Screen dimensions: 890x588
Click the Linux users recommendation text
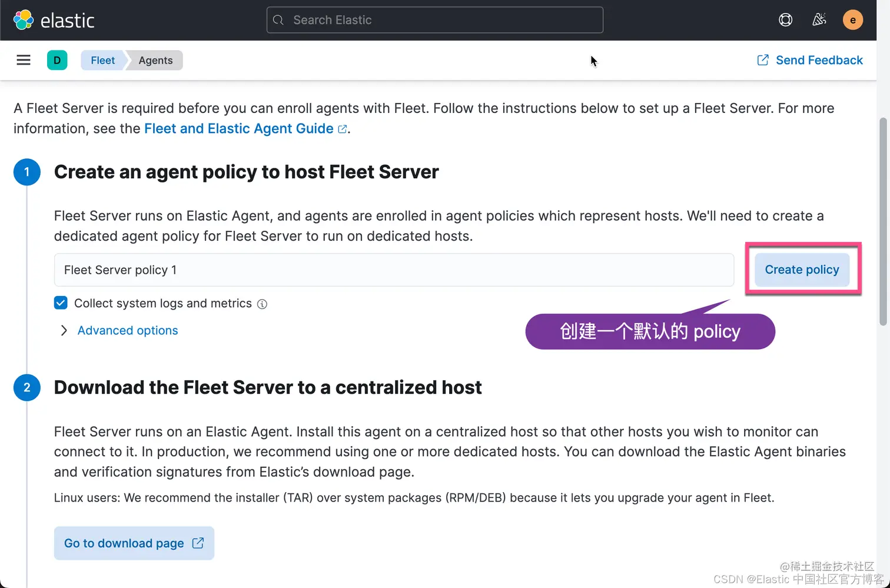pyautogui.click(x=414, y=498)
